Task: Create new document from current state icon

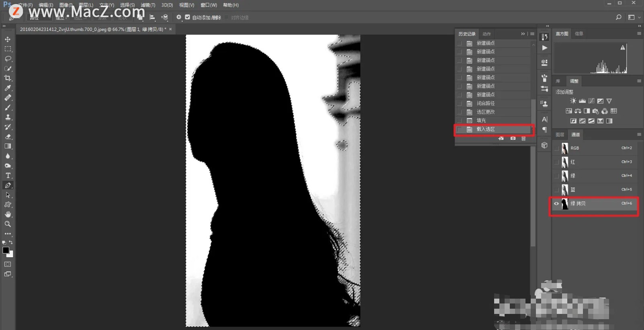Action: click(x=501, y=138)
